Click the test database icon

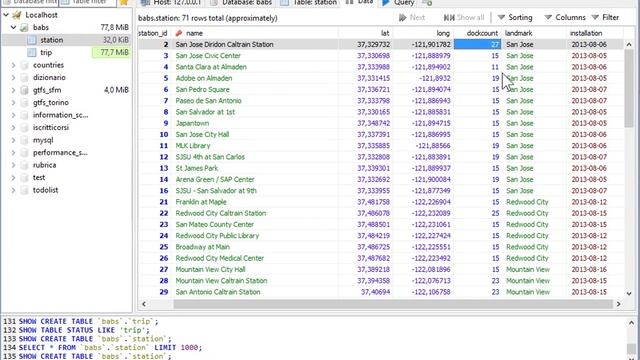[24, 178]
